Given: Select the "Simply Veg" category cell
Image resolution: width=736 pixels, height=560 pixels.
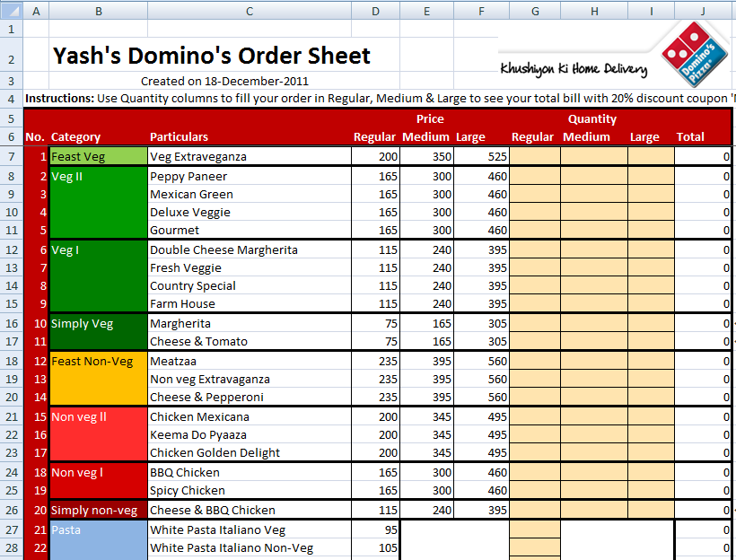Looking at the screenshot, I should tap(99, 332).
